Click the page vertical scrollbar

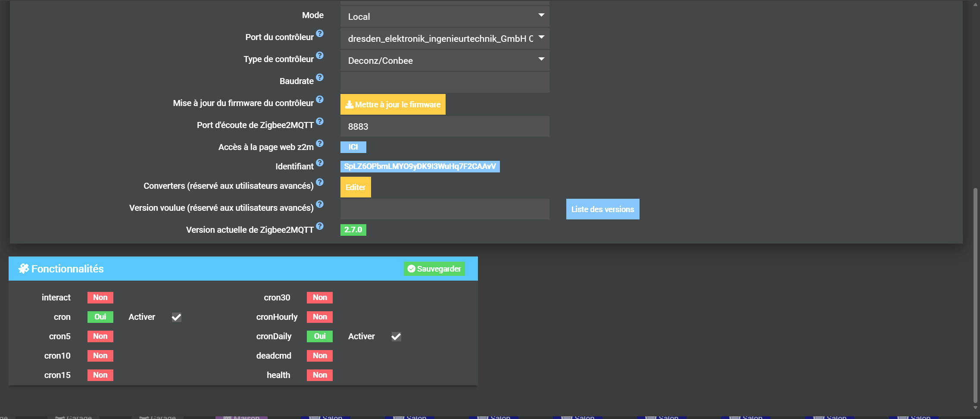pos(975,295)
